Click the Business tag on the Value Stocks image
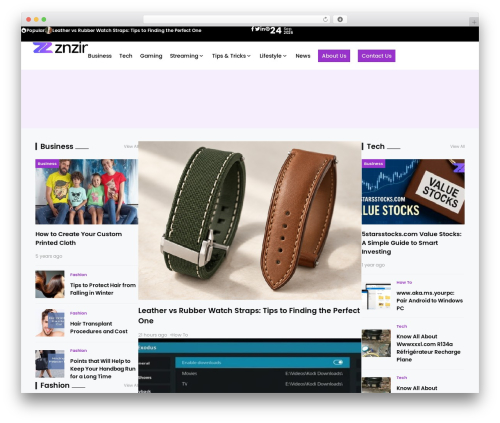 click(373, 164)
